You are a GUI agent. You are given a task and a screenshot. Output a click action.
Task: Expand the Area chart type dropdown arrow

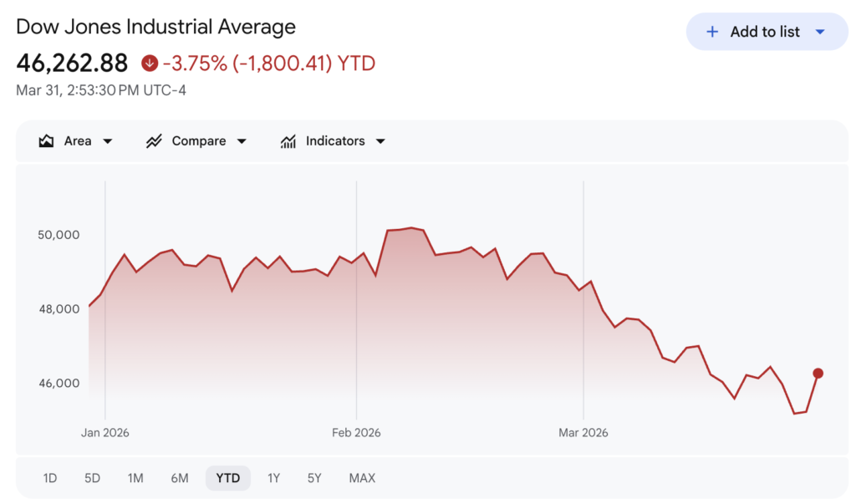108,141
